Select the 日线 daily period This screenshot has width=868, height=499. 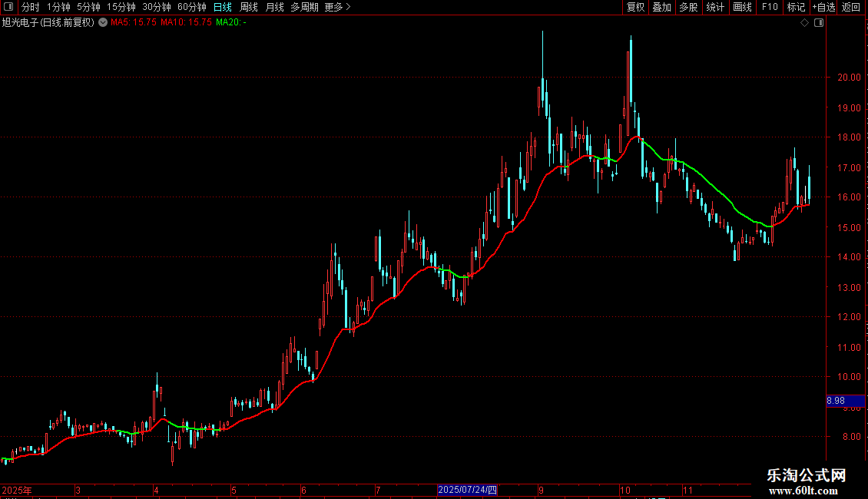point(223,7)
